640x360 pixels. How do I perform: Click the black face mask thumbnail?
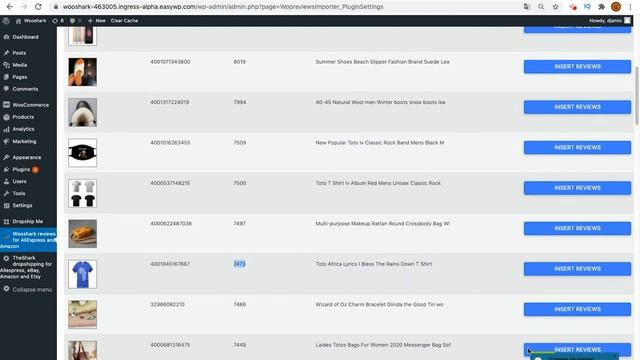[x=82, y=153]
